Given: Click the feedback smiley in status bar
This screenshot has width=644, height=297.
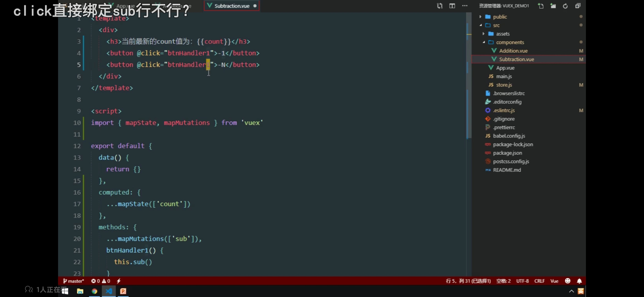Looking at the screenshot, I should point(567,281).
